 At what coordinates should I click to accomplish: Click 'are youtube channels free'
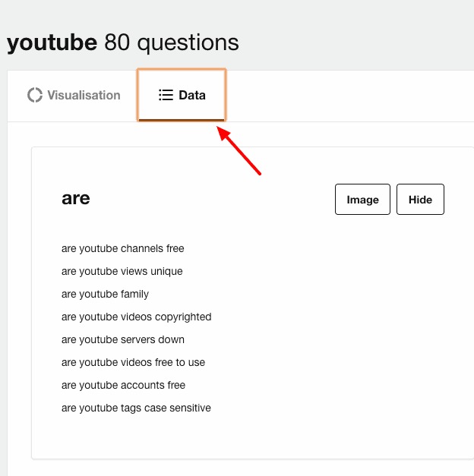click(x=122, y=248)
